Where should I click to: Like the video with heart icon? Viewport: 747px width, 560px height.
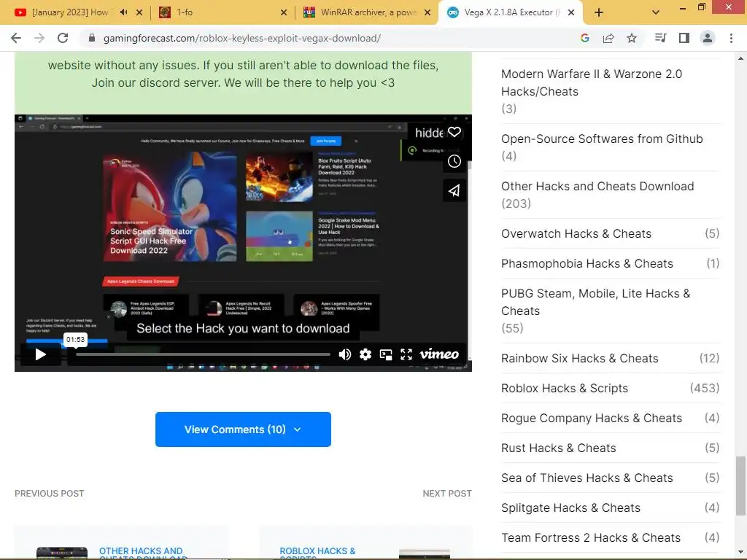click(454, 132)
